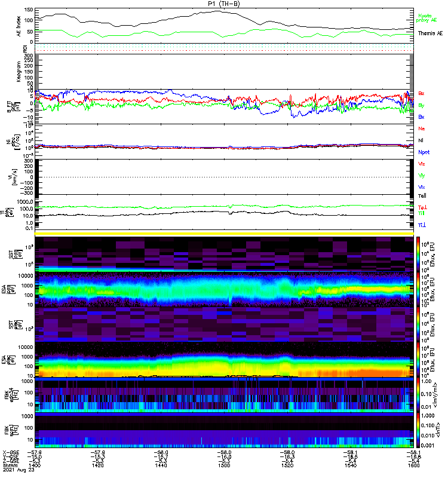Click the green Viy velocity legend label
This screenshot has width=448, height=478.
[x=422, y=176]
